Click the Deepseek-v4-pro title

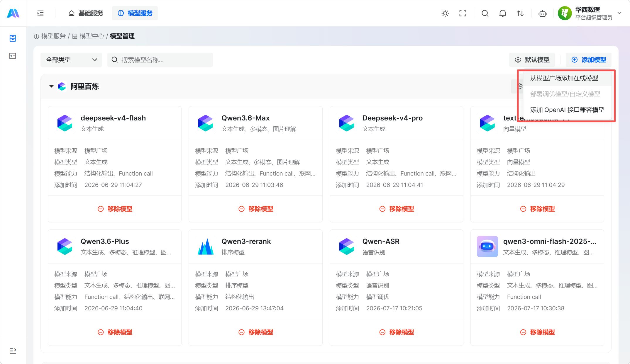[392, 118]
